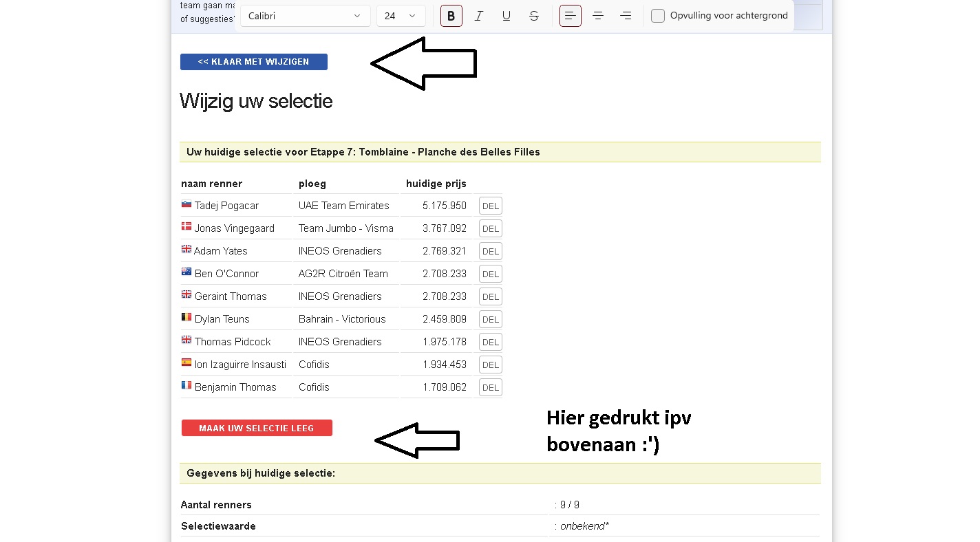Select rider name Tadej Pogacar
The width and height of the screenshot is (980, 542).
coord(226,206)
